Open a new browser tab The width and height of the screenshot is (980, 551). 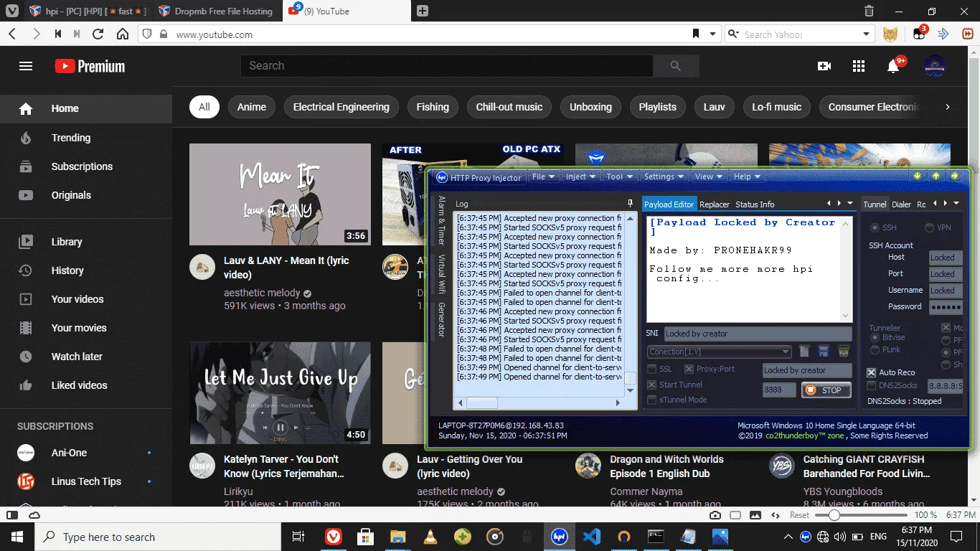coord(423,11)
